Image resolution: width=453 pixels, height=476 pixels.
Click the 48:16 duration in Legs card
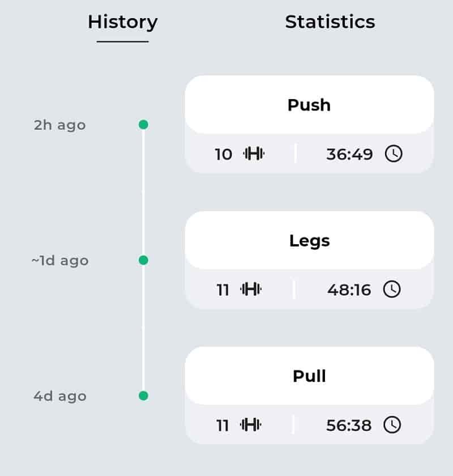coord(349,290)
